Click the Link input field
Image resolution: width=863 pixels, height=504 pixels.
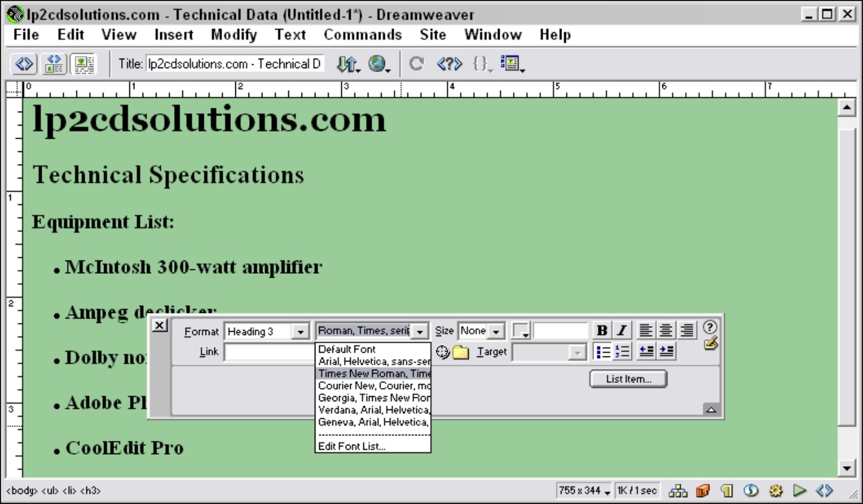click(x=270, y=353)
